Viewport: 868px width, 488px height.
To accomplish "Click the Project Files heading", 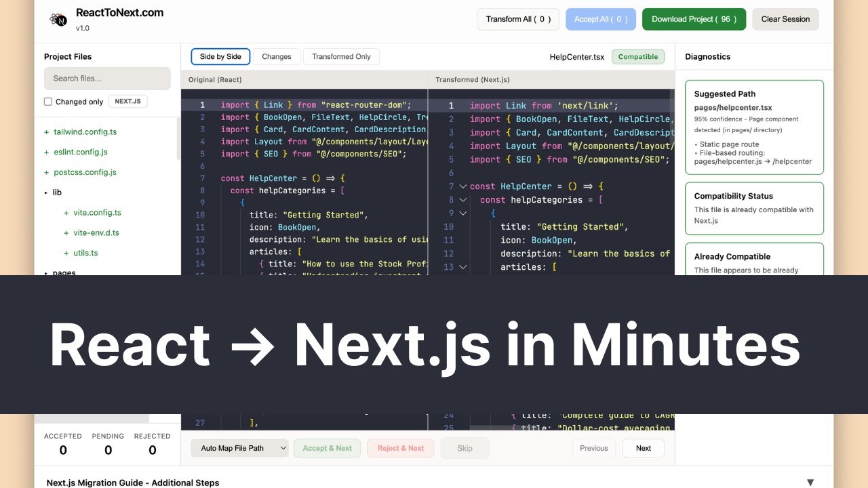I will coord(68,57).
